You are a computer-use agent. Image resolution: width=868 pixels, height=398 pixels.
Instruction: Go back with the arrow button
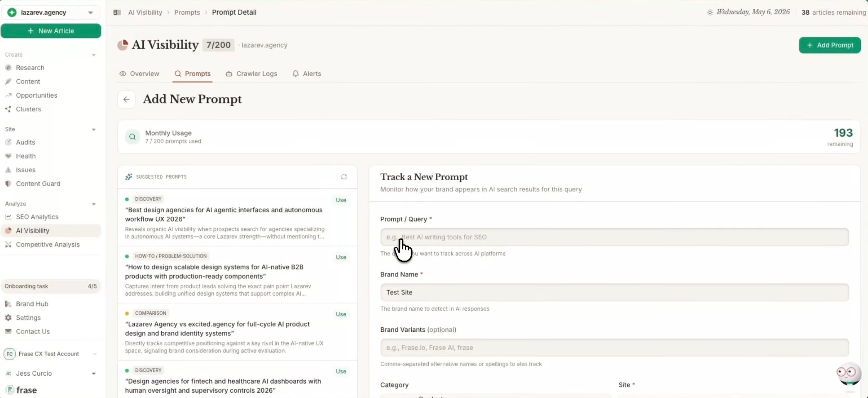point(126,100)
